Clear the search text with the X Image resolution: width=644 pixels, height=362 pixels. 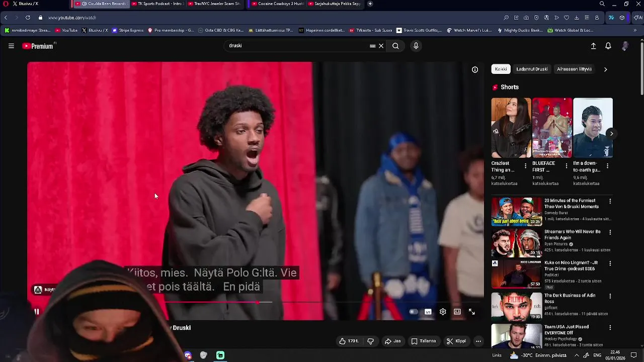381,46
